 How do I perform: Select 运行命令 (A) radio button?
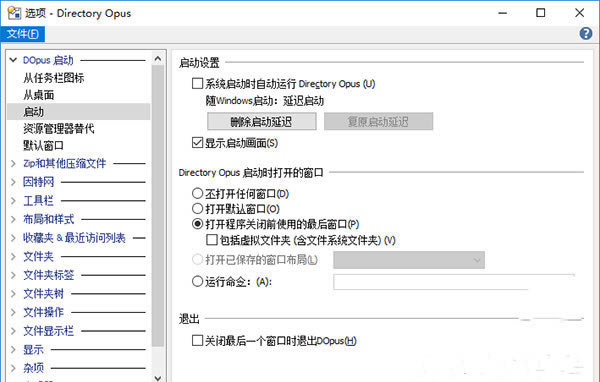197,282
